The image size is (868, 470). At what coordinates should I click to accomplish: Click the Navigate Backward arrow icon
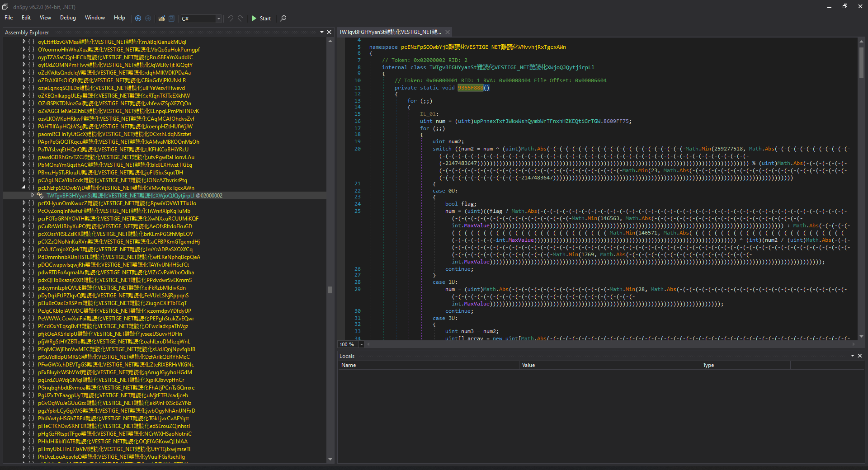point(138,19)
